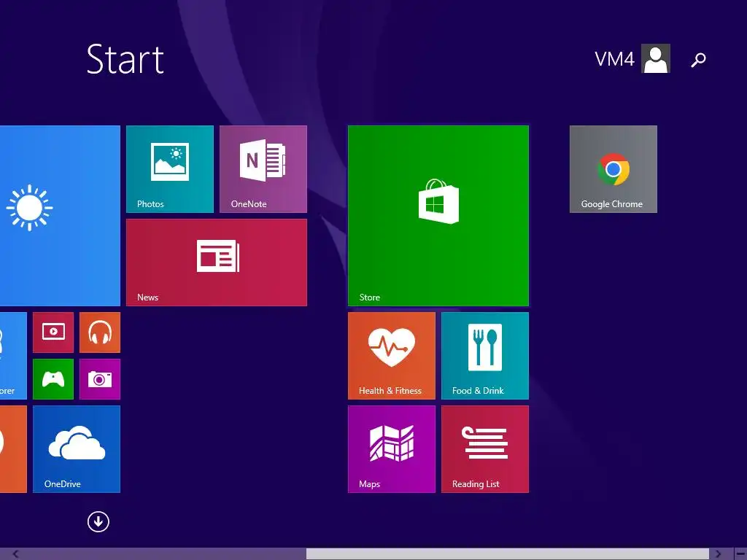Click the horizontal scrollbar thumb
The width and height of the screenshot is (747, 560).
pyautogui.click(x=508, y=554)
